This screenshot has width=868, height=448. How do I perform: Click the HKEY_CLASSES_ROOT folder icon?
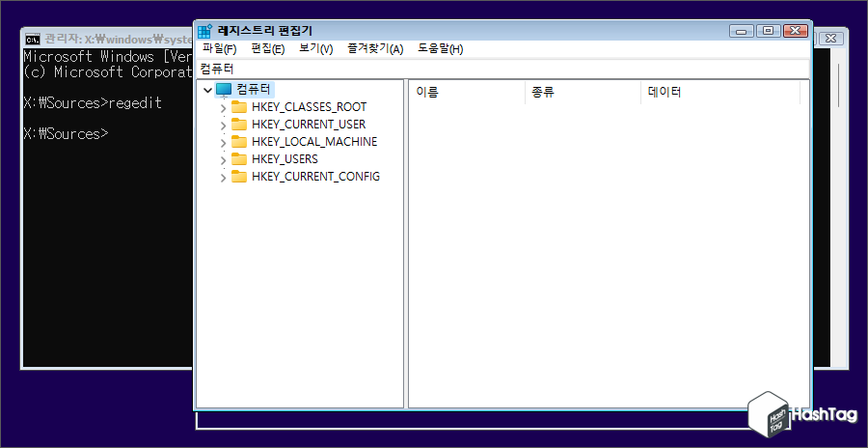tap(239, 106)
